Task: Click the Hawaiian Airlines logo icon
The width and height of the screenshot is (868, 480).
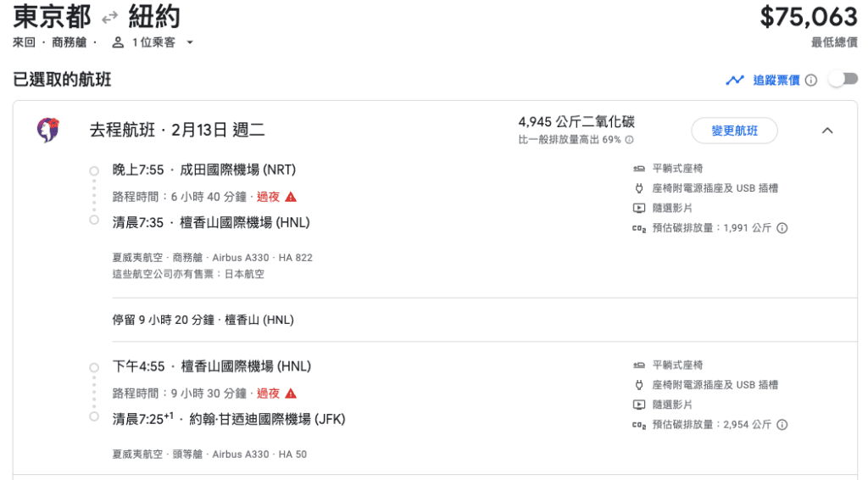Action: click(x=48, y=130)
